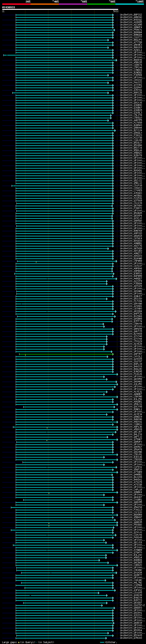
Task: Click hit label UniRef100_A7TDR9
Action: 131,472
